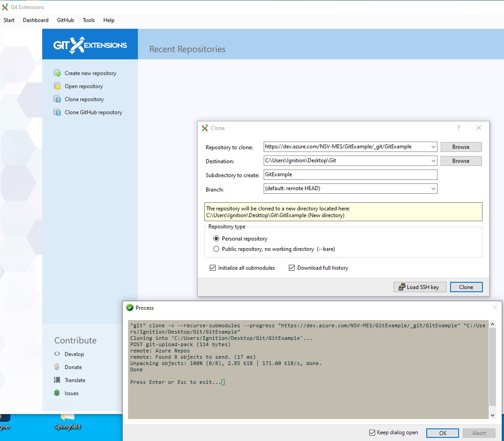Toggle Initialize all submodules checkbox
This screenshot has width=504, height=441.
212,267
